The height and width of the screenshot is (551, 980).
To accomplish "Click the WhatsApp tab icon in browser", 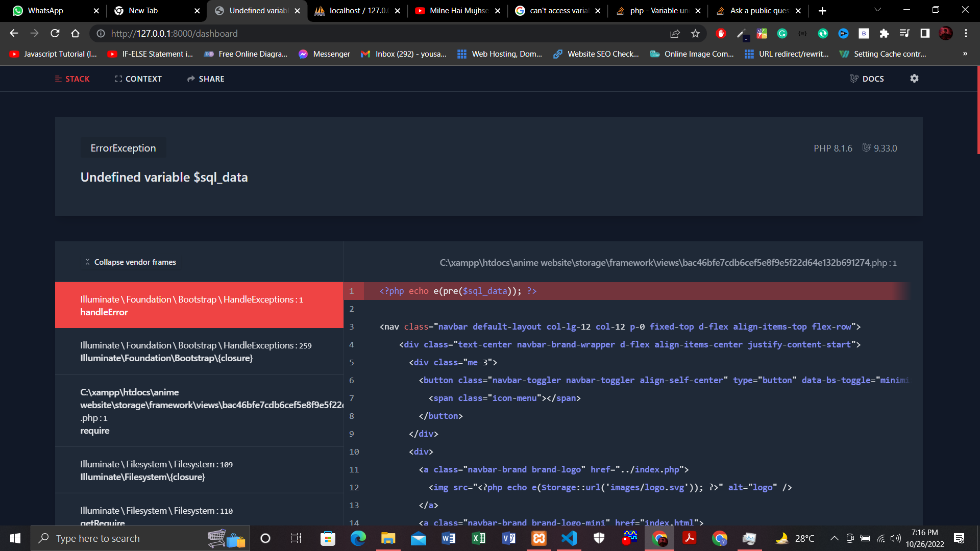I will 18,11.
